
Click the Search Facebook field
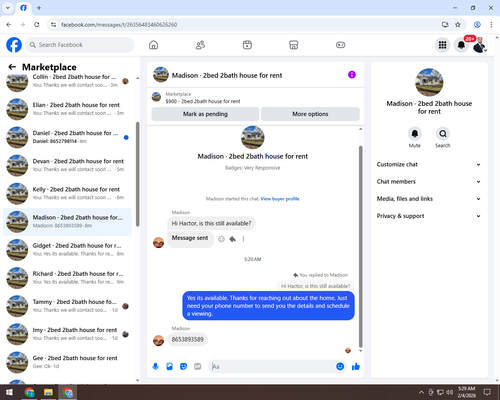(80, 45)
